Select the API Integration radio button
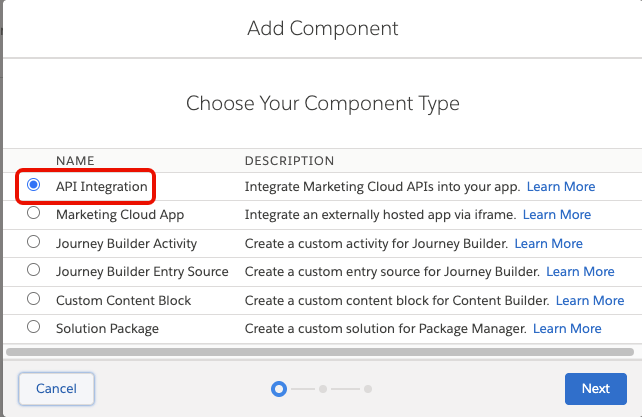Image resolution: width=642 pixels, height=417 pixels. click(x=34, y=185)
